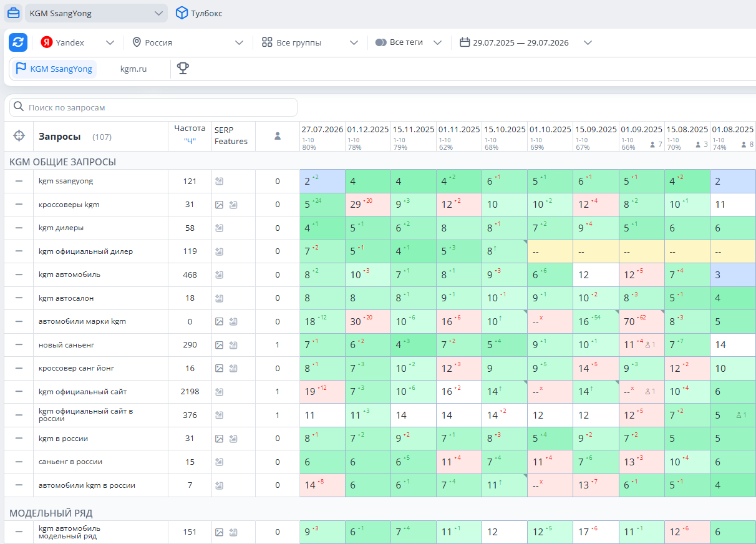756x544 pixels.
Task: Open the кроссовер санг йонг query
Action: coord(76,368)
